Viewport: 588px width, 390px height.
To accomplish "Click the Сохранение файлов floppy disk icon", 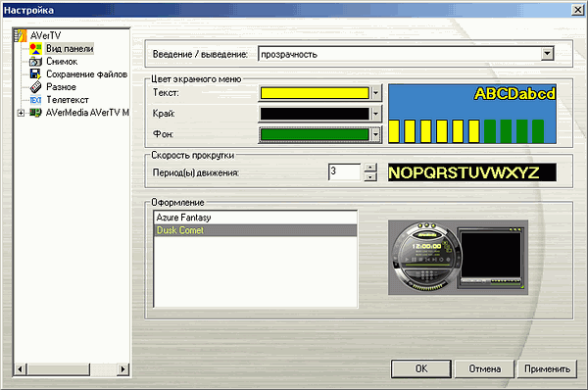I will [x=35, y=73].
